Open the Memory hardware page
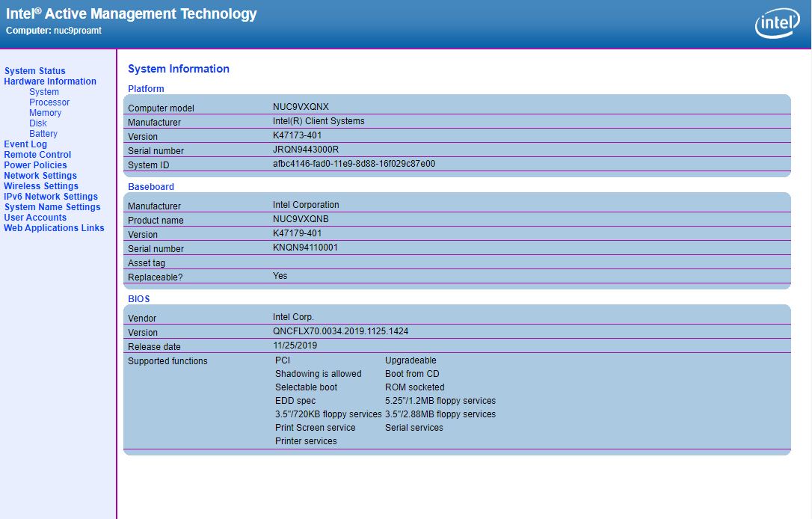 pos(45,112)
